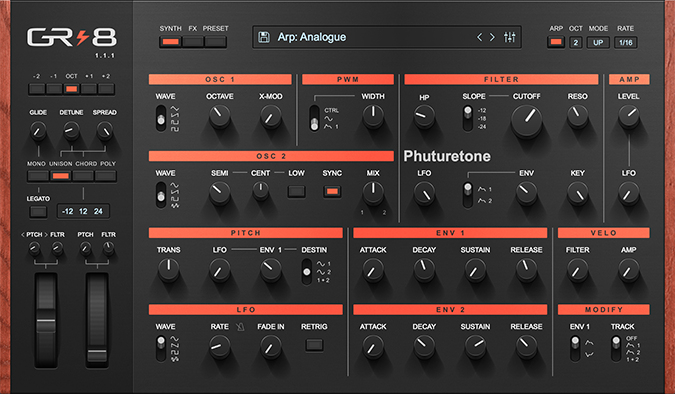Enable CHORD voice mode
This screenshot has height=394, width=675.
point(83,176)
